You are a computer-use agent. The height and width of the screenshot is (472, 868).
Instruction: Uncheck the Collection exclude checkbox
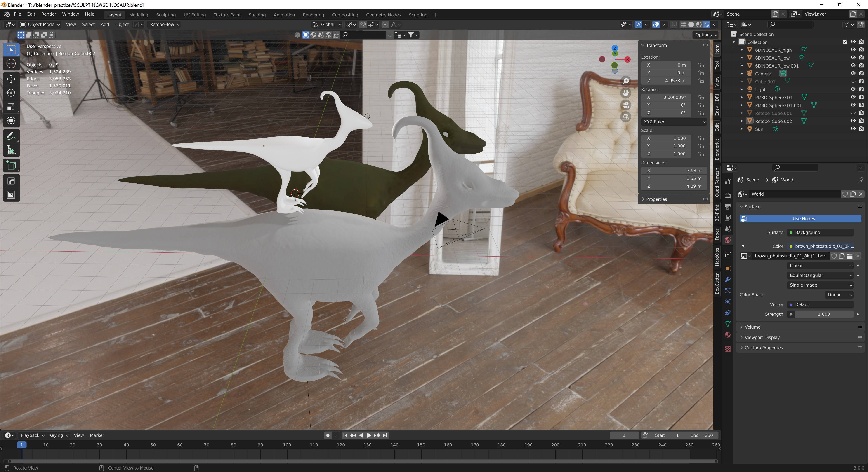coord(845,42)
